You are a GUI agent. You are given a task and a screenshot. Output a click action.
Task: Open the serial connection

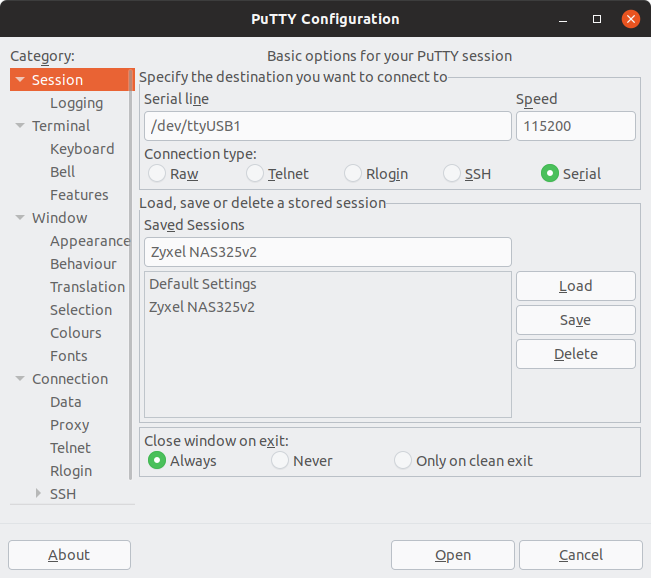453,555
